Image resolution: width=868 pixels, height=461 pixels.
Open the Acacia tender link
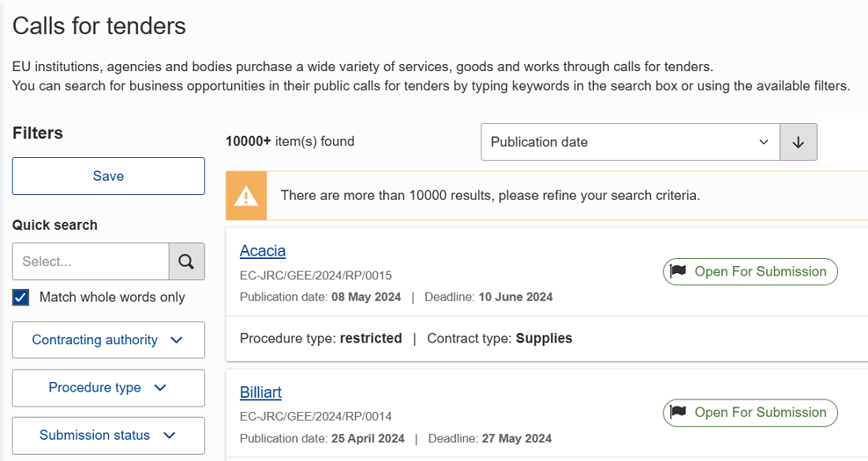(263, 251)
